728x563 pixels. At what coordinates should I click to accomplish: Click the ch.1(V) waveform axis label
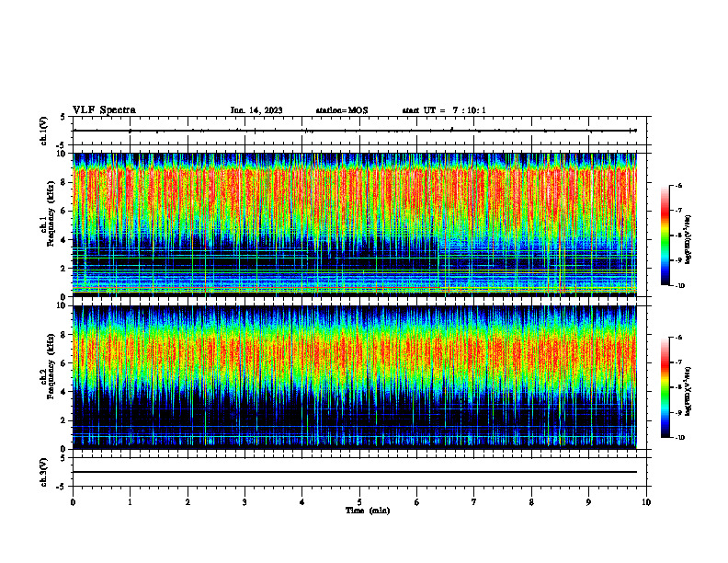[43, 131]
